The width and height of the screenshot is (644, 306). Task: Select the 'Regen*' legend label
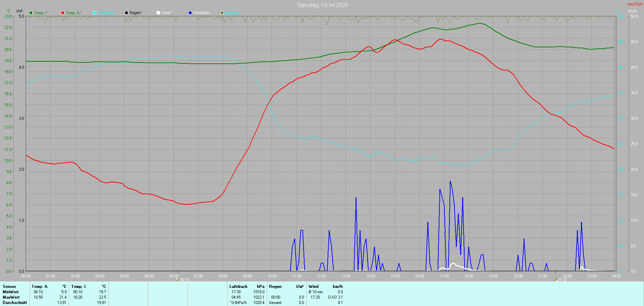tap(136, 13)
